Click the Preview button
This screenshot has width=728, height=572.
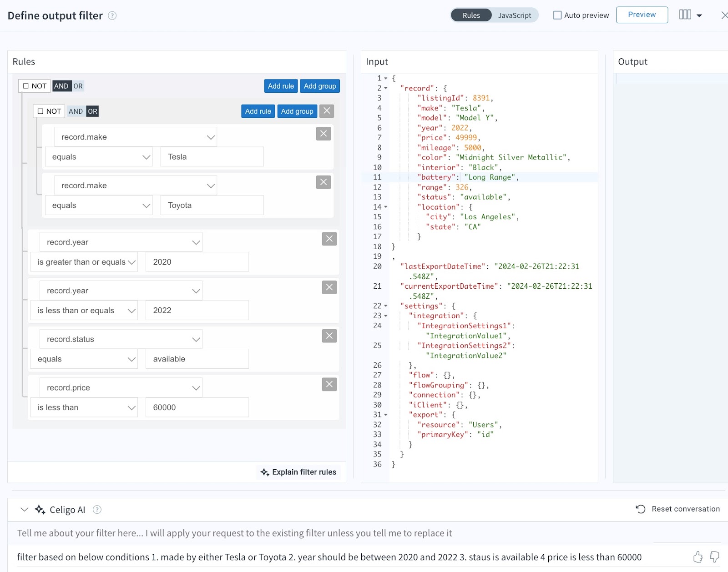click(642, 15)
